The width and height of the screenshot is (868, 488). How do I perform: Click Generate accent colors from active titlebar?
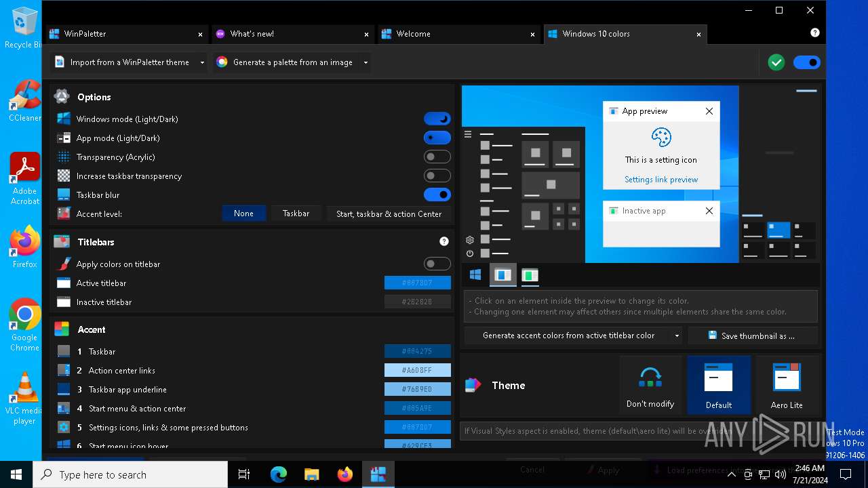click(568, 335)
